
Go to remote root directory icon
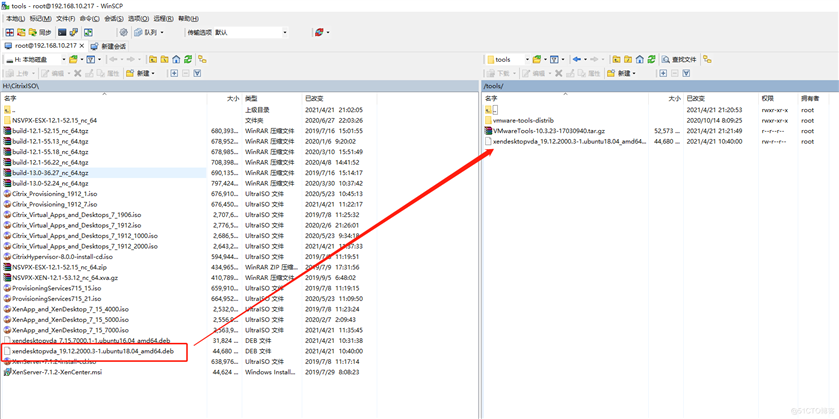click(x=628, y=59)
